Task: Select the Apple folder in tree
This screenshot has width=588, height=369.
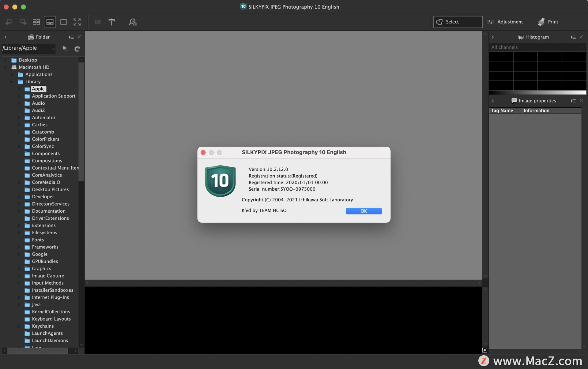Action: pos(38,89)
